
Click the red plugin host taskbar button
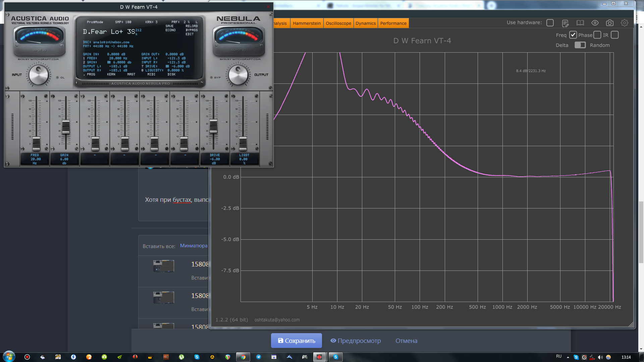click(x=320, y=357)
